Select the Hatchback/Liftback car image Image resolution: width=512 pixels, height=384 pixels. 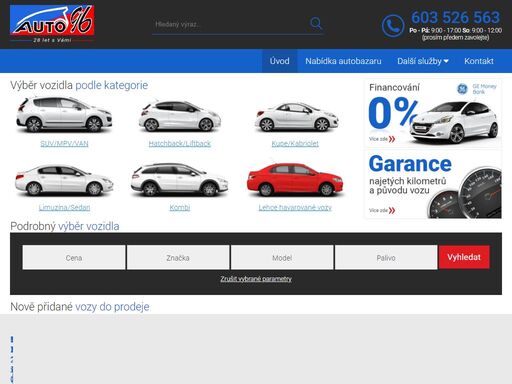tap(179, 115)
